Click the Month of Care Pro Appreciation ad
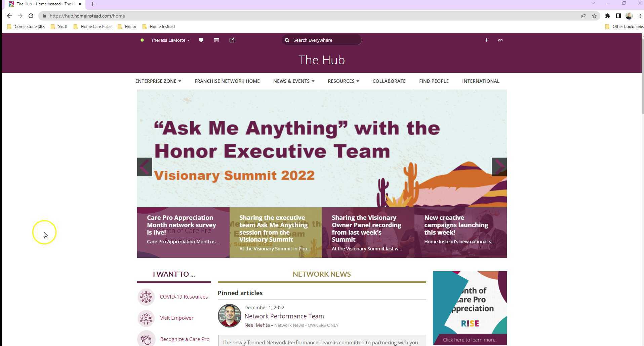This screenshot has height=346, width=644. click(470, 308)
